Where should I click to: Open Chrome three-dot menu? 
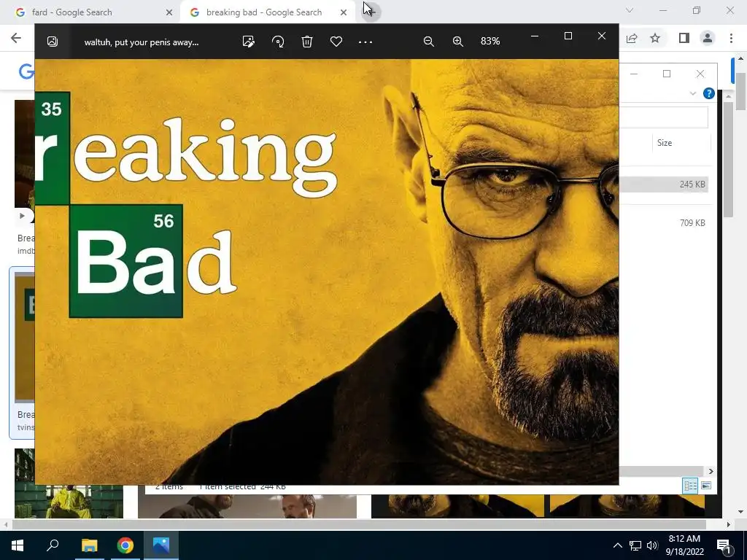[731, 38]
